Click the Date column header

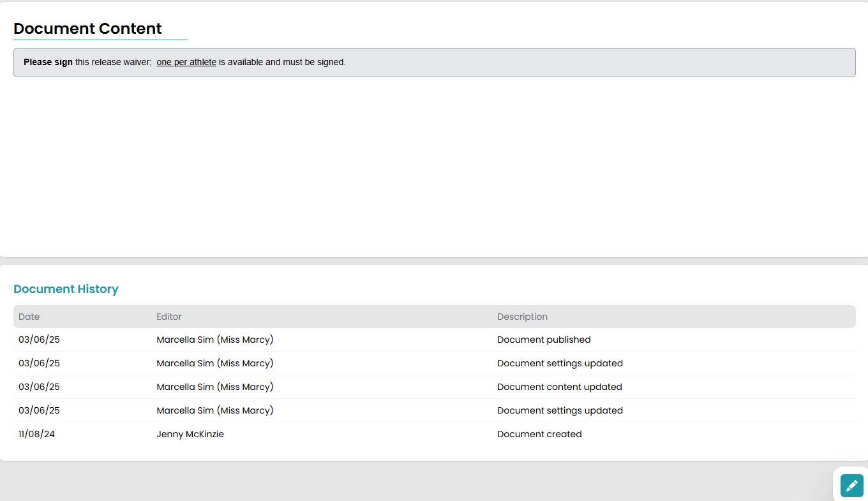point(29,317)
